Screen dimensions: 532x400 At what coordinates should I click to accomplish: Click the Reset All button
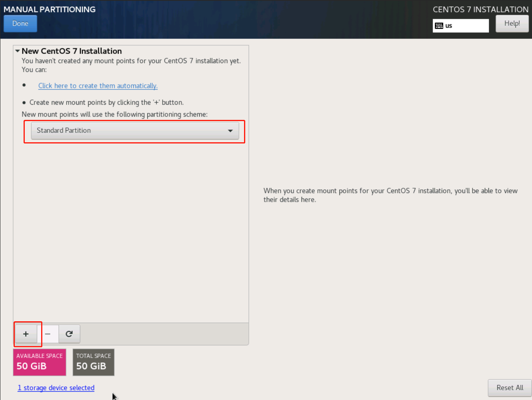pyautogui.click(x=509, y=388)
